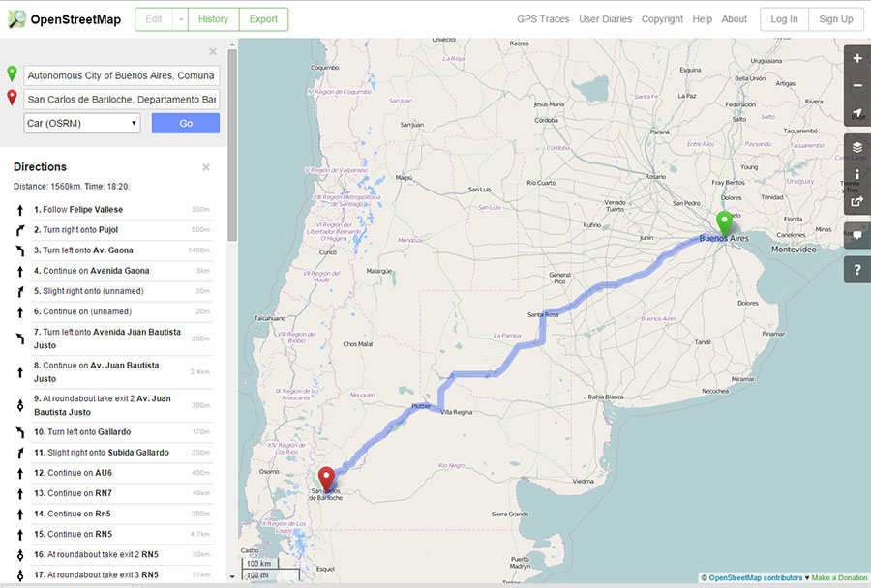Expand the Edit button dropdown arrow

181,19
